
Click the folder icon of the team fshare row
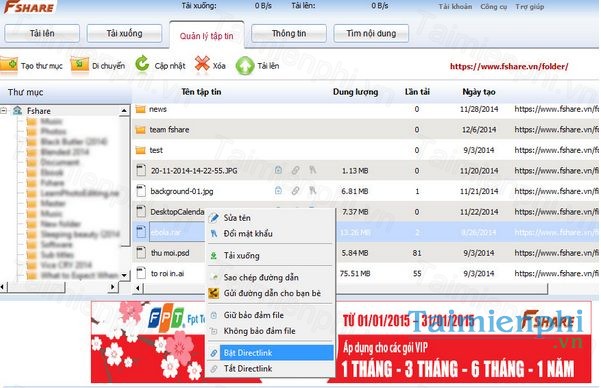pyautogui.click(x=140, y=130)
